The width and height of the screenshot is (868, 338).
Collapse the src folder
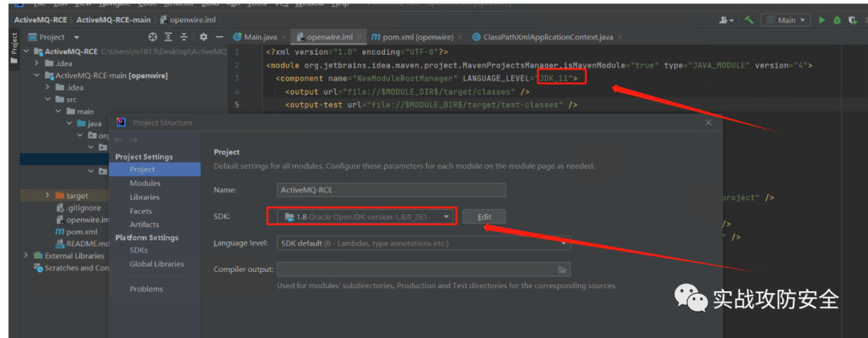[x=48, y=99]
